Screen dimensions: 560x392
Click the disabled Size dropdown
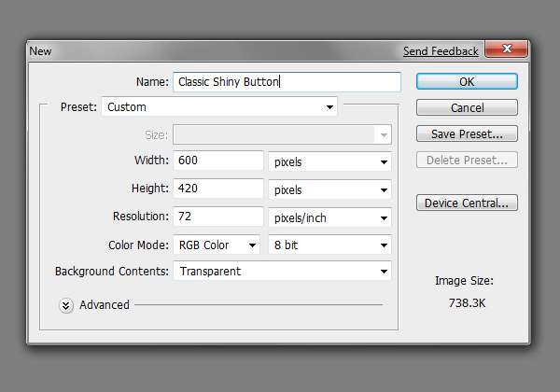(x=282, y=134)
